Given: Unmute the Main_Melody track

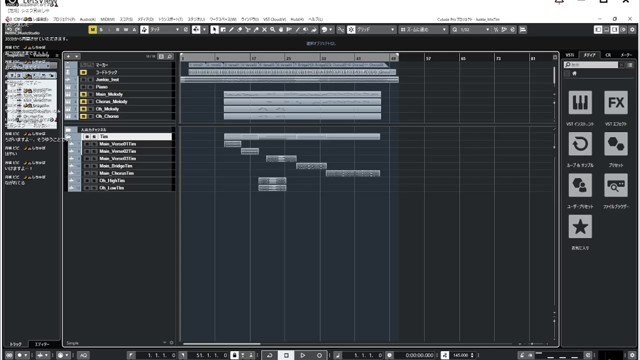Looking at the screenshot, I should tap(83, 94).
